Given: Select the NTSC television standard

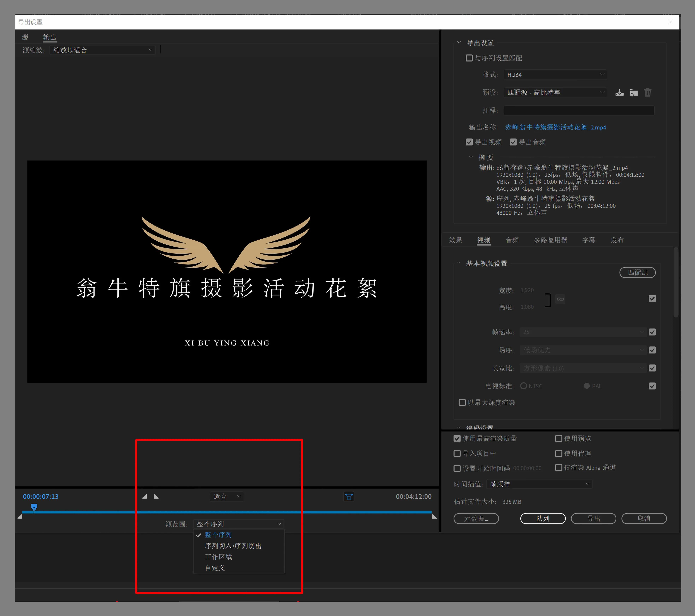Looking at the screenshot, I should [524, 386].
